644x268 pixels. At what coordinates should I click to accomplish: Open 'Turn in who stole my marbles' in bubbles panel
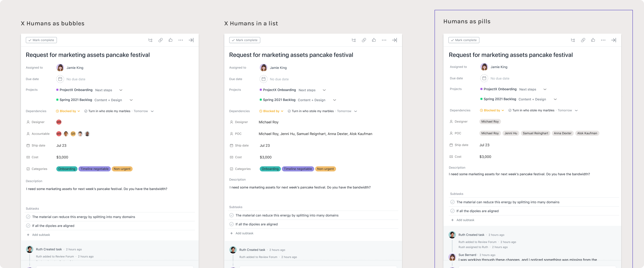coord(109,111)
